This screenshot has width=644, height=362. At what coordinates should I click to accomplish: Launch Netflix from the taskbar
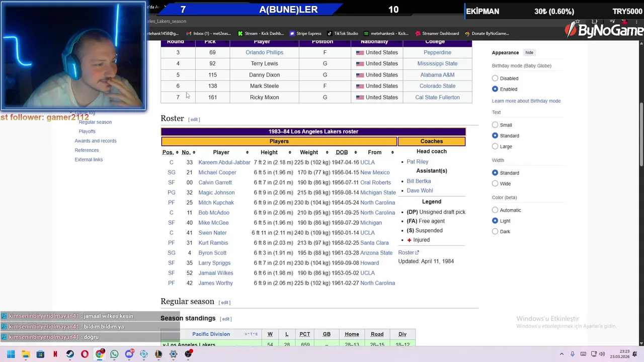pyautogui.click(x=55, y=354)
